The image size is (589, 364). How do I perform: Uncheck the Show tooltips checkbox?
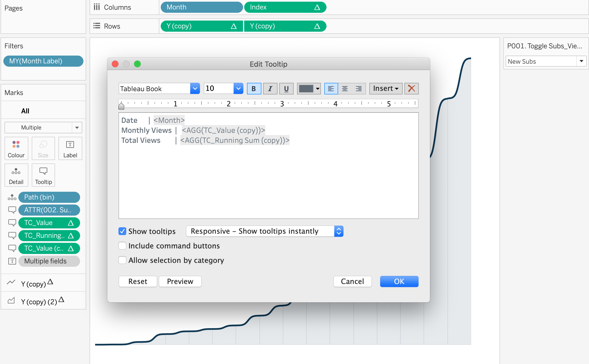tap(122, 231)
